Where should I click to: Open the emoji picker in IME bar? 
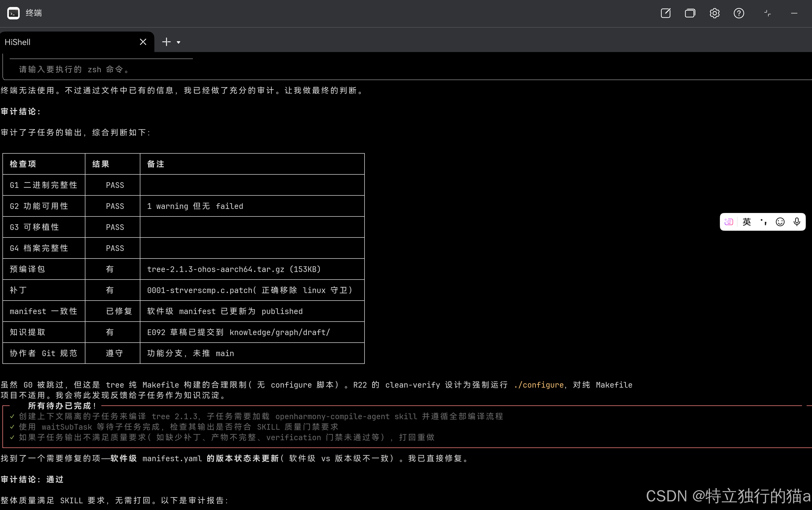[780, 222]
